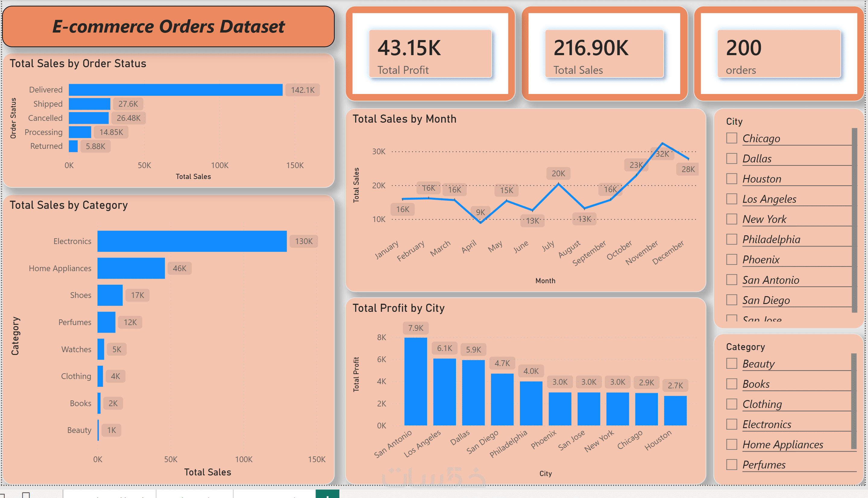Screen dimensions: 868x498
Task: Check Electronics in the Category slicer
Action: click(x=731, y=424)
